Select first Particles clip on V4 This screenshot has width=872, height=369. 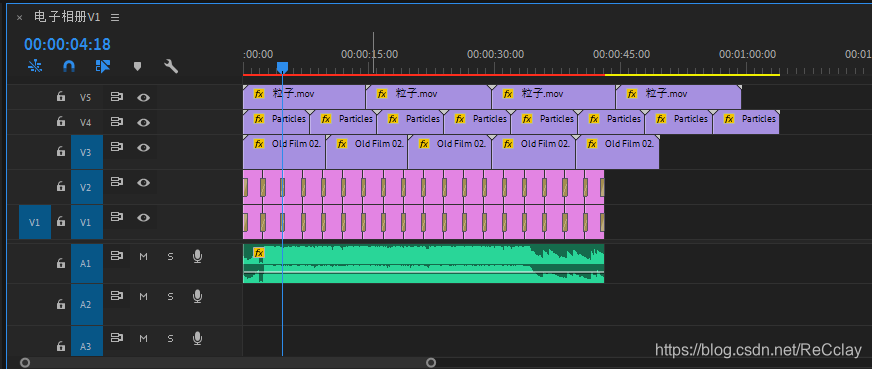[276, 122]
